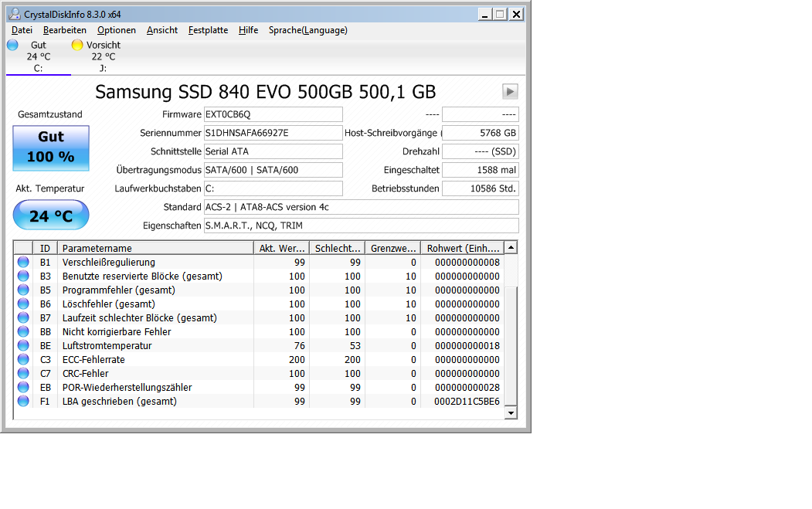Open the Hilfe menu
Screen dimensions: 812x509
(x=249, y=30)
